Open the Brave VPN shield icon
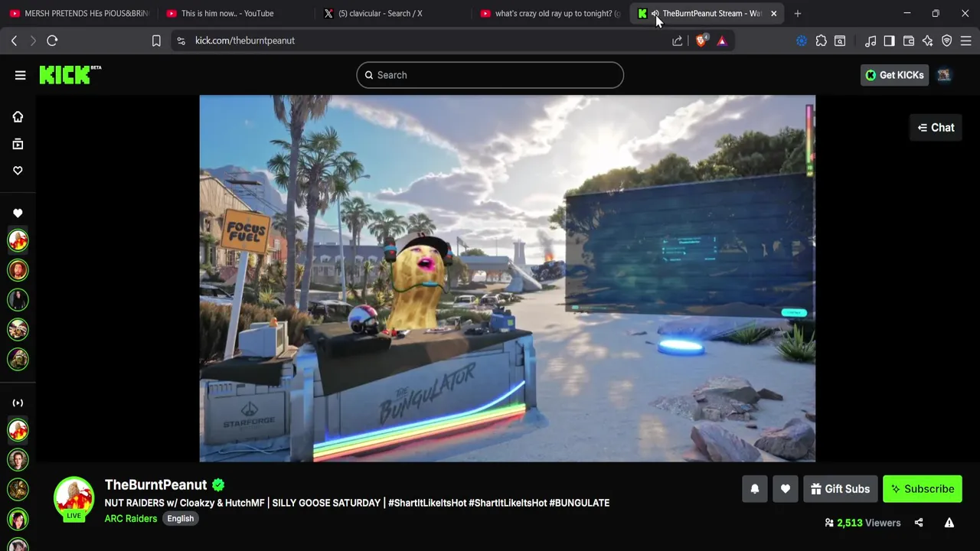 click(x=947, y=41)
